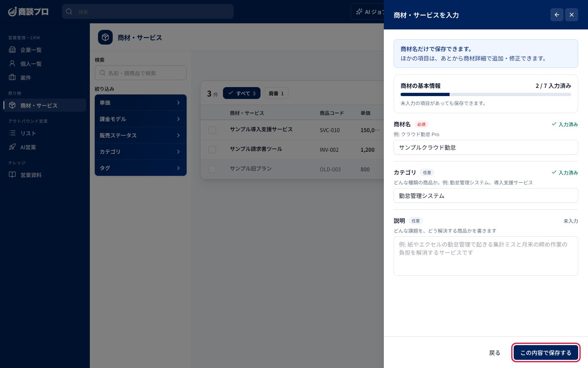
Task: Click the 商材・サービス box icon in sidebar
Action: tap(12, 105)
